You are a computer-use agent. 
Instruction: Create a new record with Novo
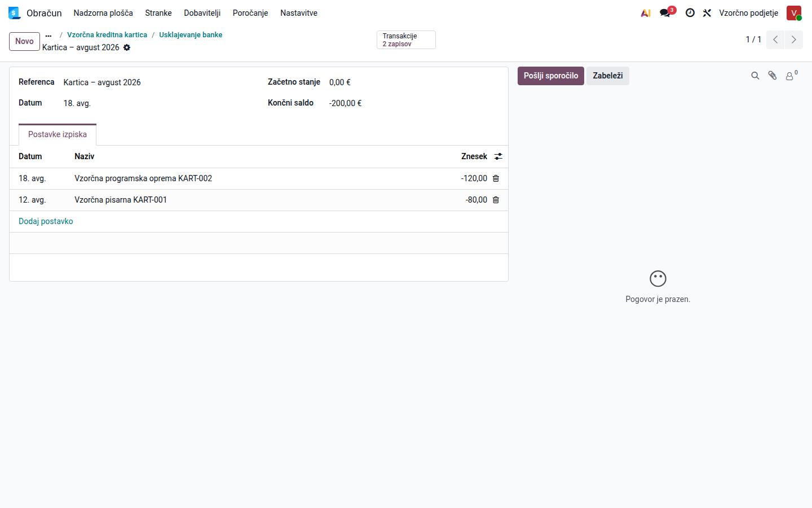coord(24,41)
